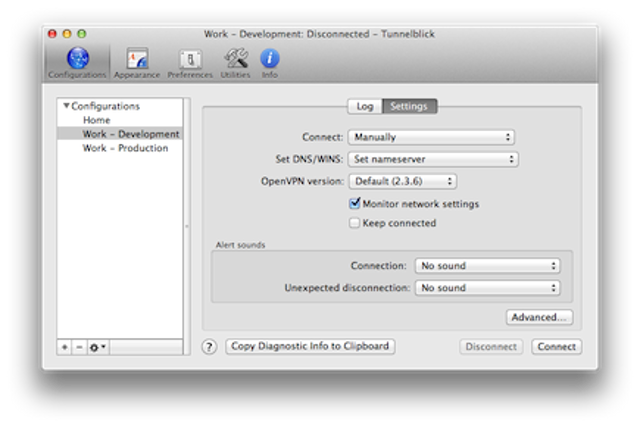
Task: Click the Advanced... button
Action: point(539,317)
